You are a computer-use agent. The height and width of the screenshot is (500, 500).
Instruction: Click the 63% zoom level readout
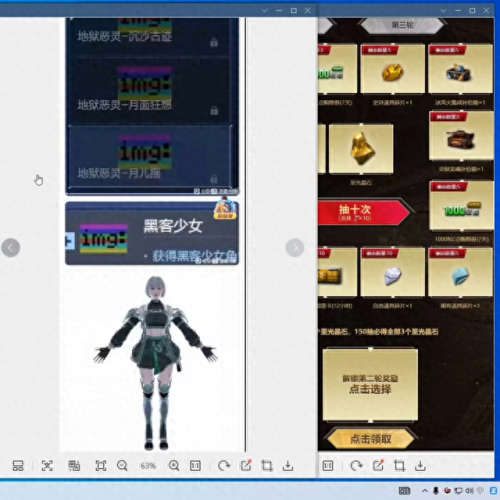point(148,466)
